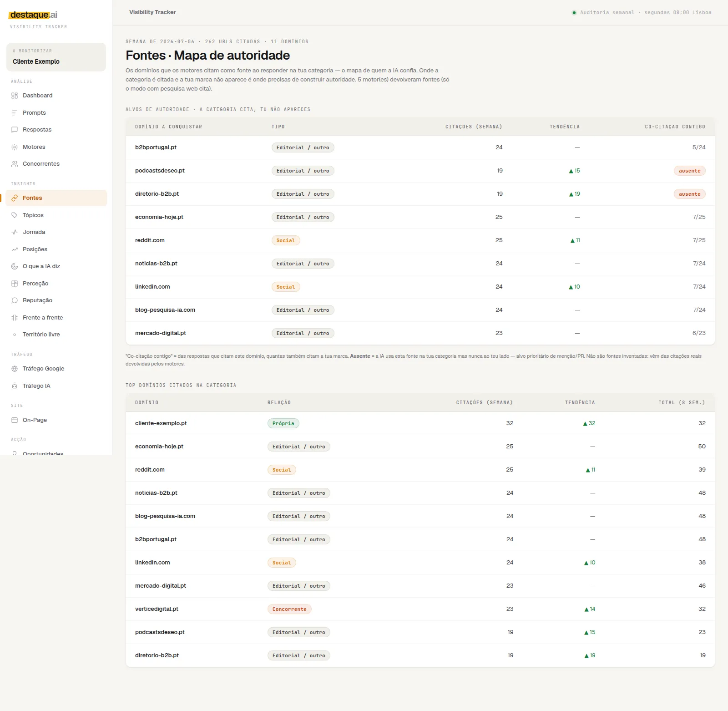Click Social tag in linkedin.com authority row
728x711 pixels.
(x=286, y=287)
